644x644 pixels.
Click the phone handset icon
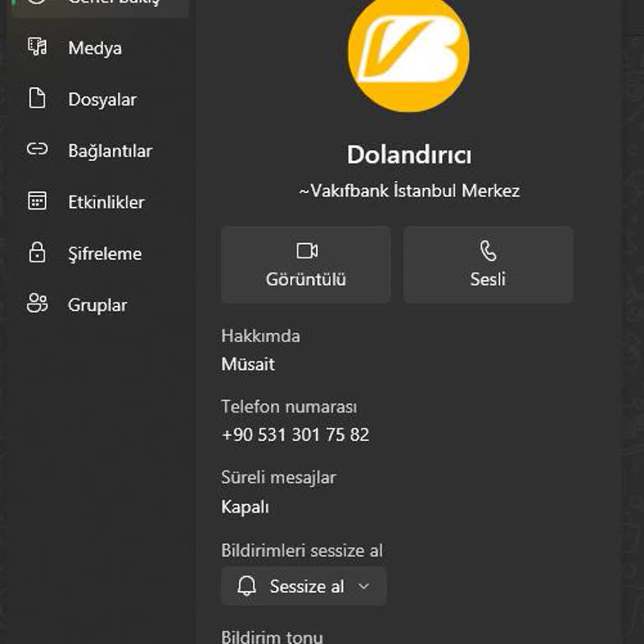click(x=488, y=251)
